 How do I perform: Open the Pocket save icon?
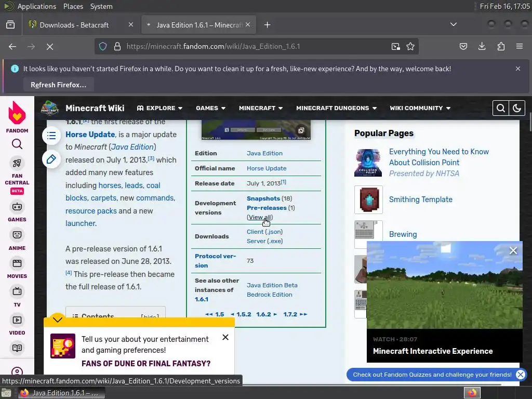pyautogui.click(x=463, y=46)
